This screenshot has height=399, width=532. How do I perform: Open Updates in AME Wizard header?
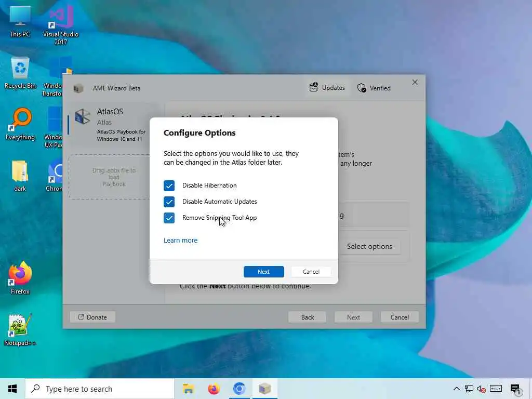click(327, 88)
